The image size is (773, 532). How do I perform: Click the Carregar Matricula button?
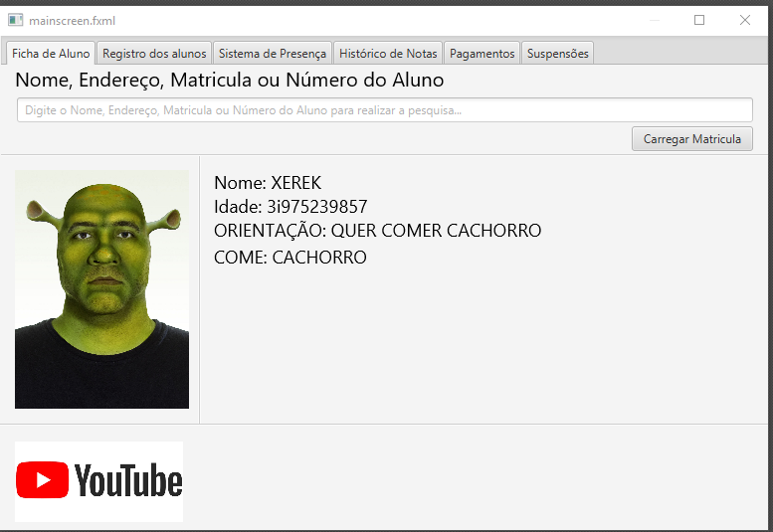pyautogui.click(x=692, y=139)
